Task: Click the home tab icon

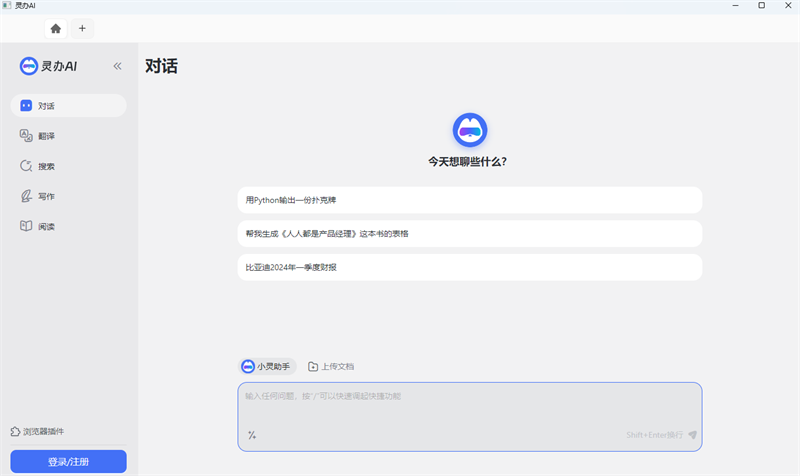Action: click(56, 28)
